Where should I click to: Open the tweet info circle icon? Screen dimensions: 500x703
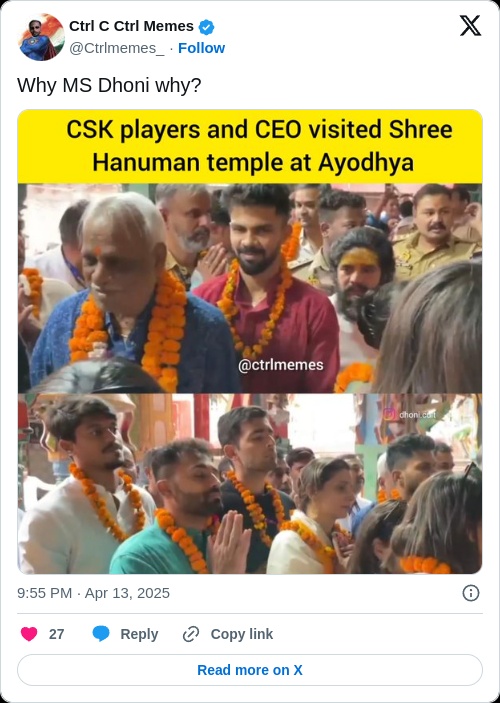pyautogui.click(x=470, y=593)
